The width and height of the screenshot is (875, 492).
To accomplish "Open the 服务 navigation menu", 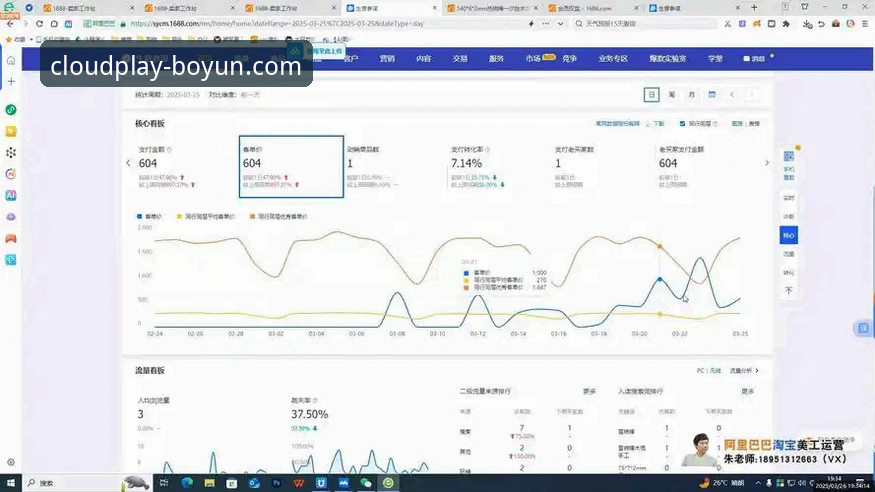I will coord(496,59).
